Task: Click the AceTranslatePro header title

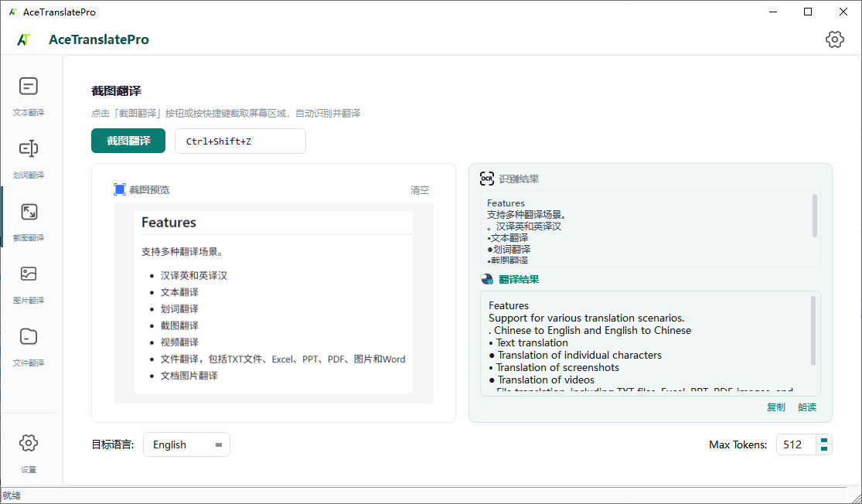Action: [99, 39]
